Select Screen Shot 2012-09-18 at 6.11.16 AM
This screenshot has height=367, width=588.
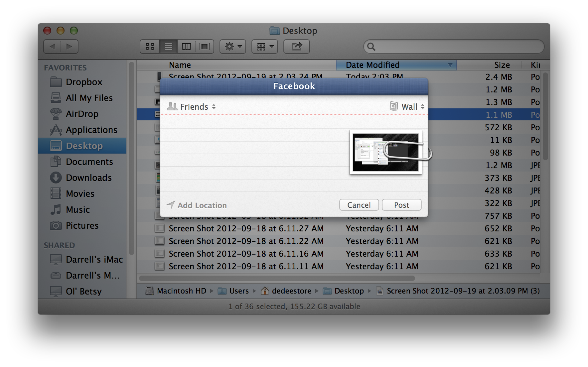(x=339, y=254)
